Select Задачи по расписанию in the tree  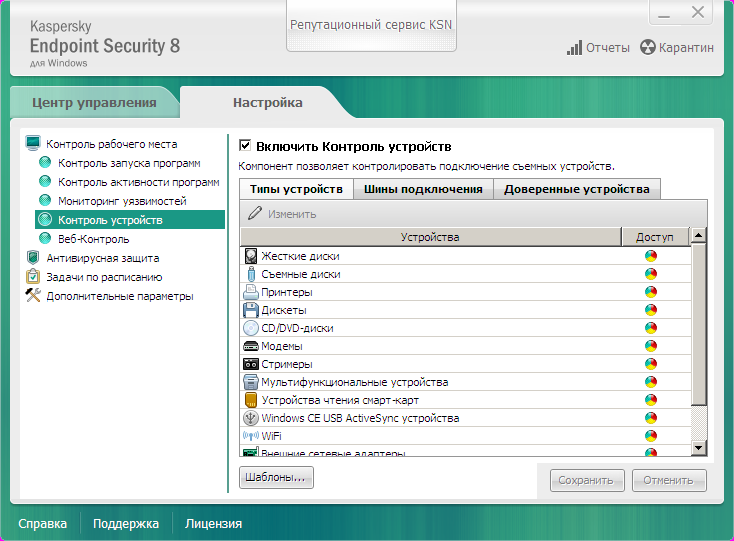(104, 277)
